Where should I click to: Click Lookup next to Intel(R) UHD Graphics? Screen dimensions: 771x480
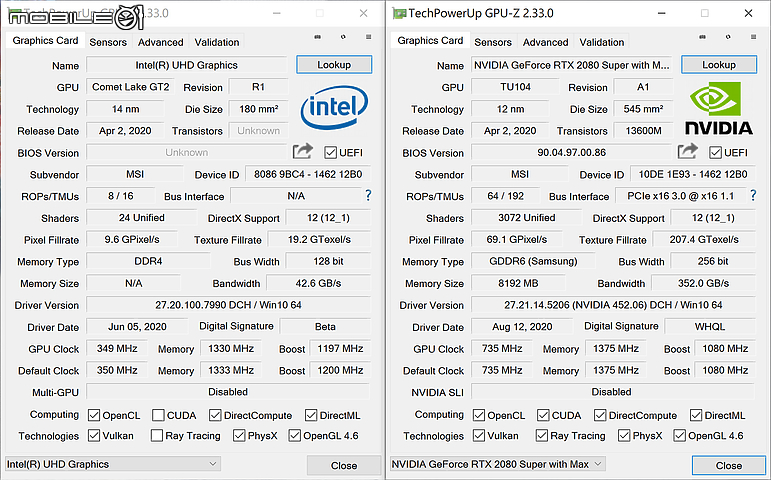pos(334,64)
